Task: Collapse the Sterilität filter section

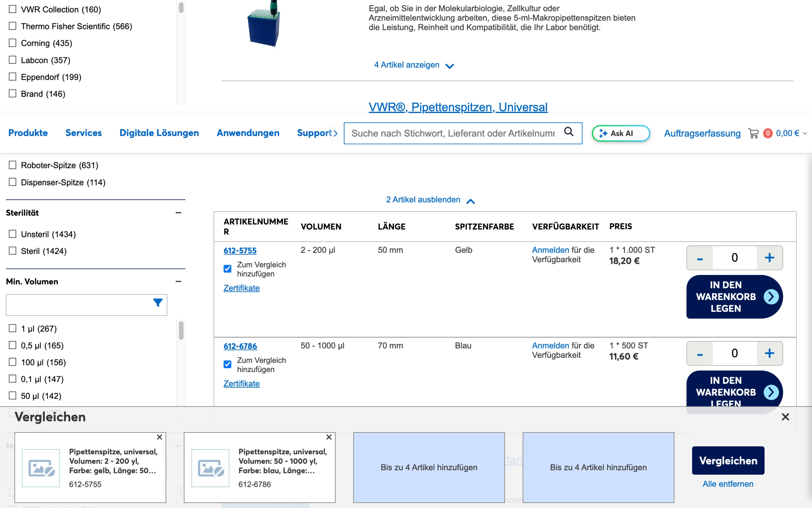Action: 179,213
